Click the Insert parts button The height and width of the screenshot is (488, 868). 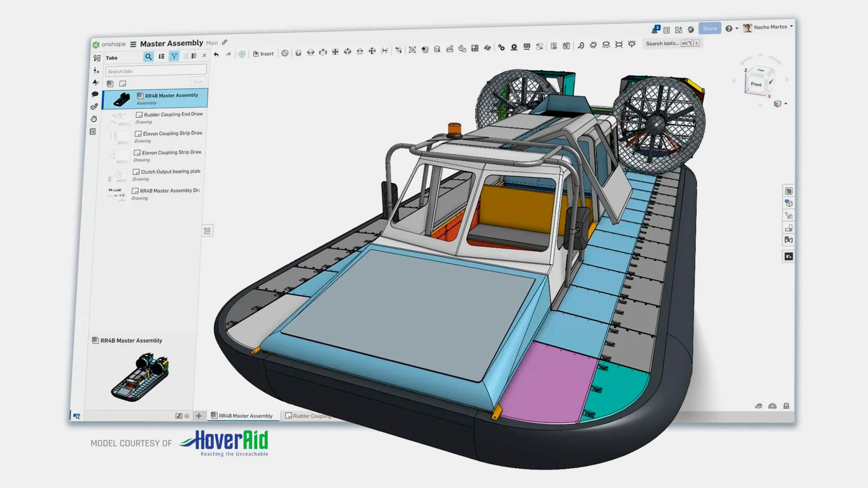[263, 54]
